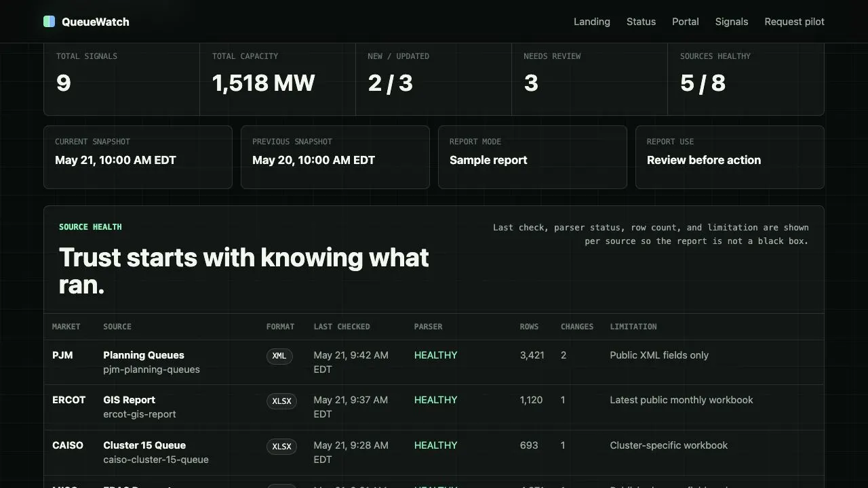The width and height of the screenshot is (868, 488).
Task: Click the Needs Review value 3
Action: point(531,83)
